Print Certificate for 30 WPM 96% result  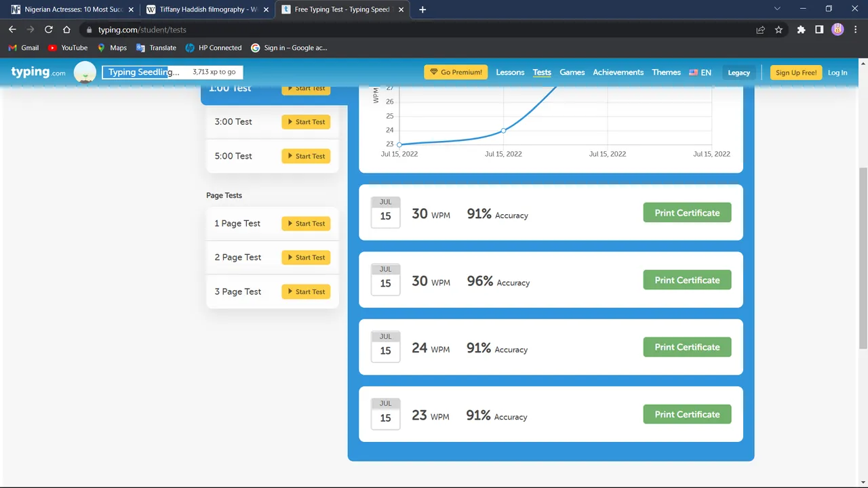pos(687,280)
